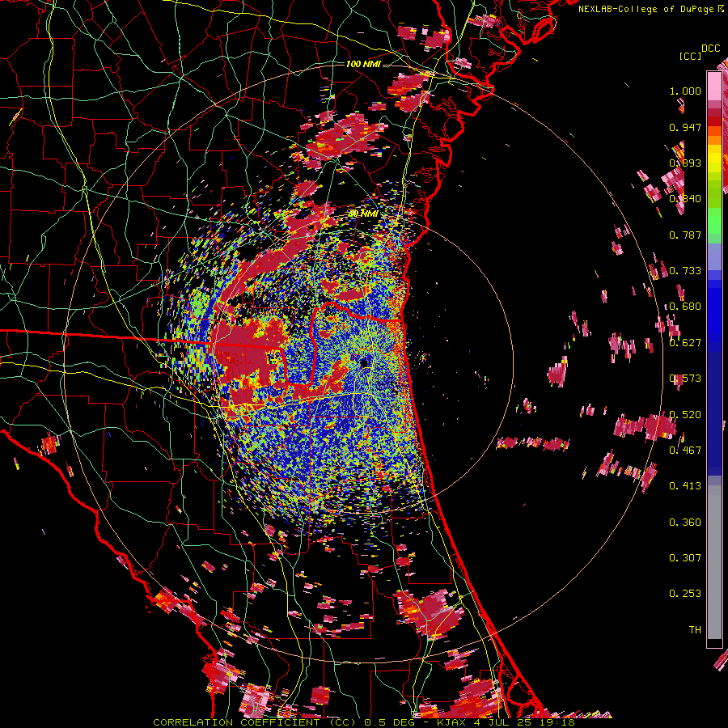Click the NEXLAB-College of DuPage label
Screen dimensions: 728x728
tap(650, 9)
